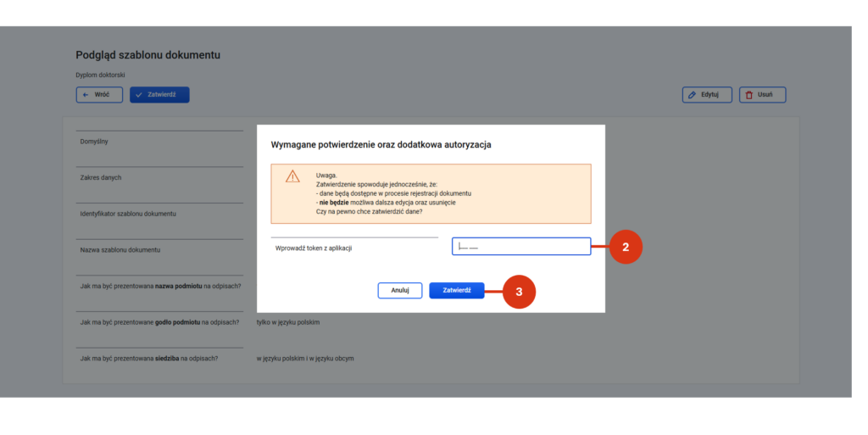The image size is (868, 435).
Task: Select the Domyślny row label
Action: click(94, 142)
